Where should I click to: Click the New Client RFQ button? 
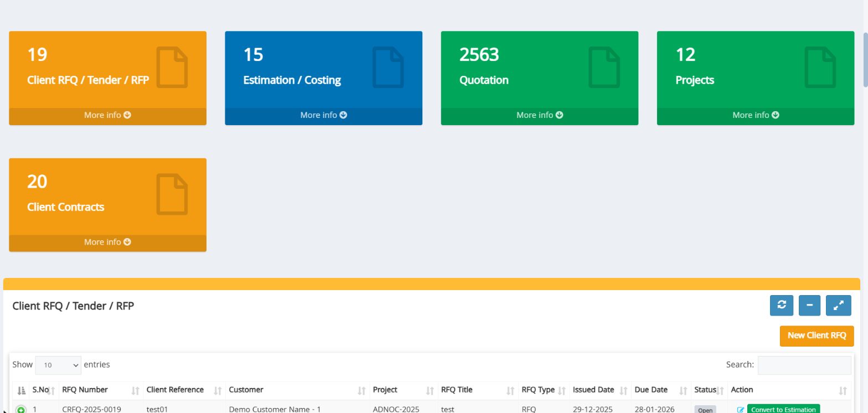click(x=817, y=335)
